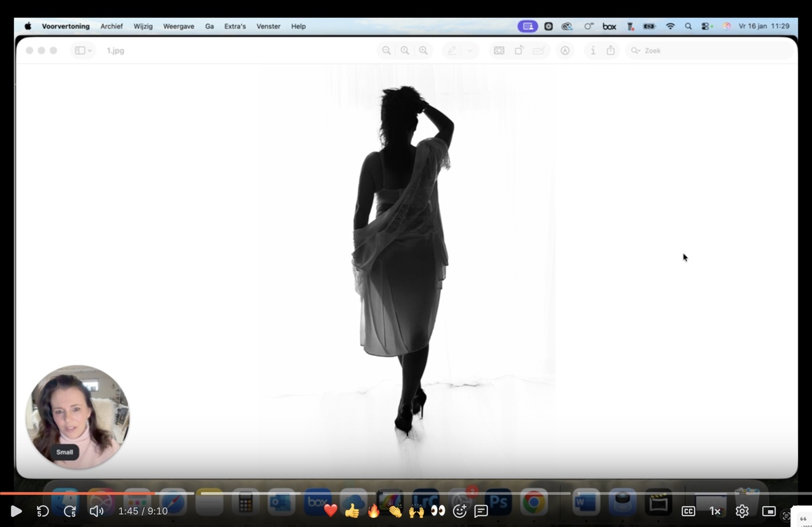
Task: Toggle closed captions with CC button
Action: tap(688, 511)
